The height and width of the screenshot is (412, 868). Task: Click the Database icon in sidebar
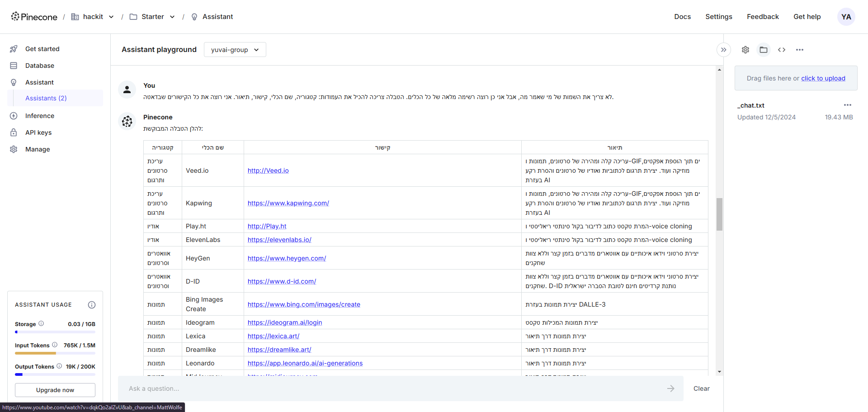pos(14,66)
